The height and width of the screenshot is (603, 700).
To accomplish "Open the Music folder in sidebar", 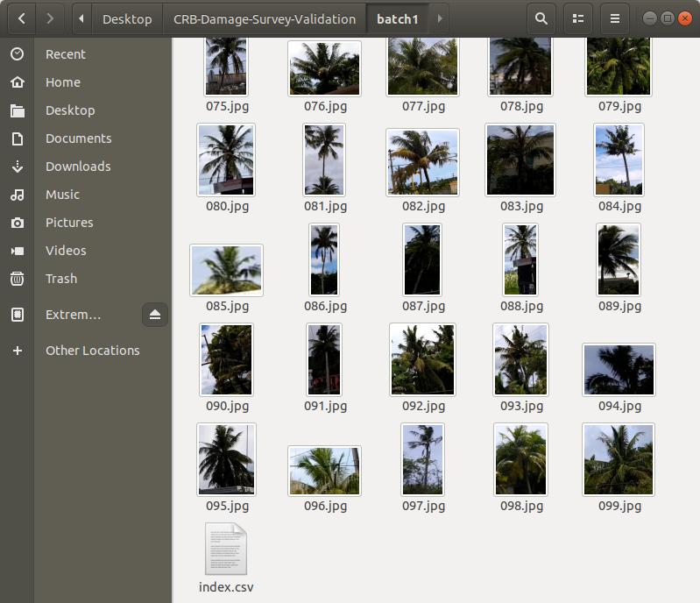I will [x=62, y=195].
